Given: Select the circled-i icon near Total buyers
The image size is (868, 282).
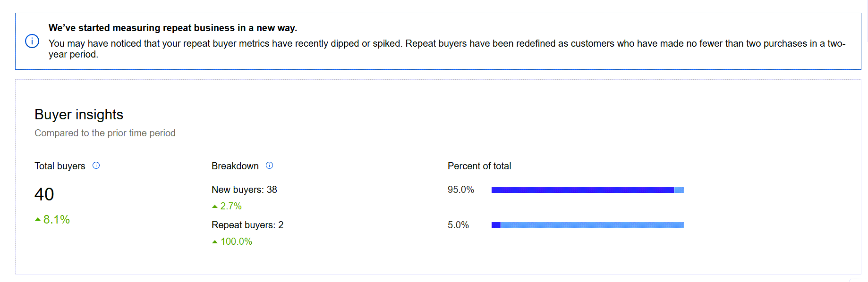Looking at the screenshot, I should [97, 166].
